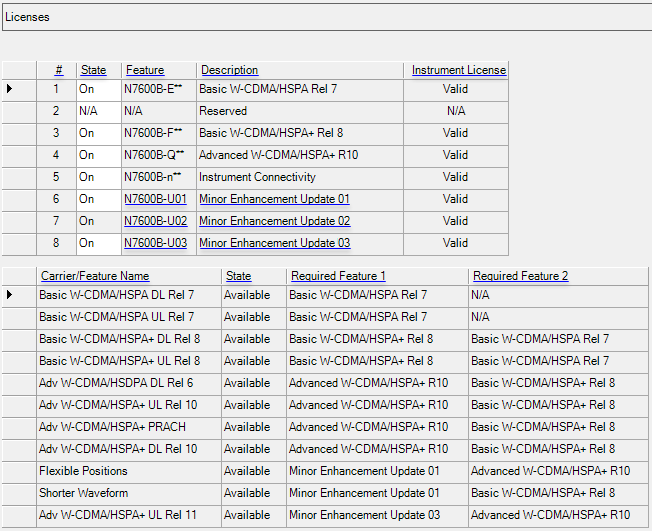
Task: Select the Adv W-CDMA/HSPA+ DL Rel 10 row
Action: pos(325,449)
